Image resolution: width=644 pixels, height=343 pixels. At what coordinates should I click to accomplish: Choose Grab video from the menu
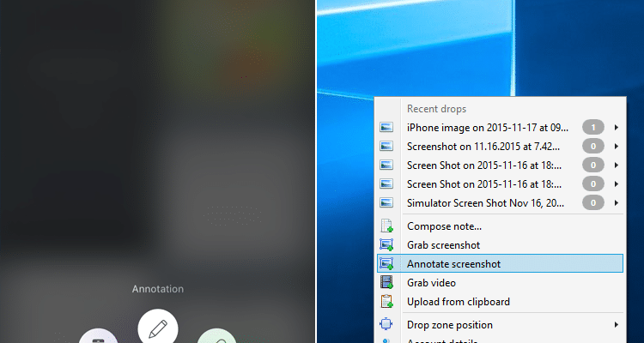point(500,283)
